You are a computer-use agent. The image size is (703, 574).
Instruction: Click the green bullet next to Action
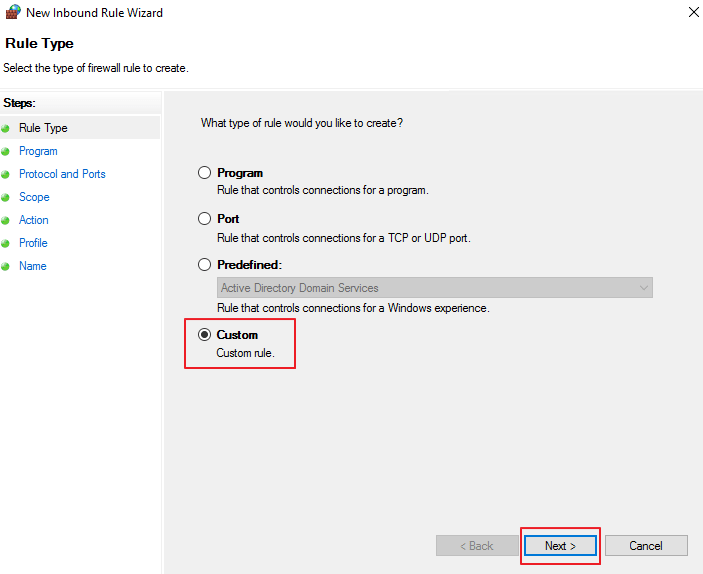click(5, 221)
